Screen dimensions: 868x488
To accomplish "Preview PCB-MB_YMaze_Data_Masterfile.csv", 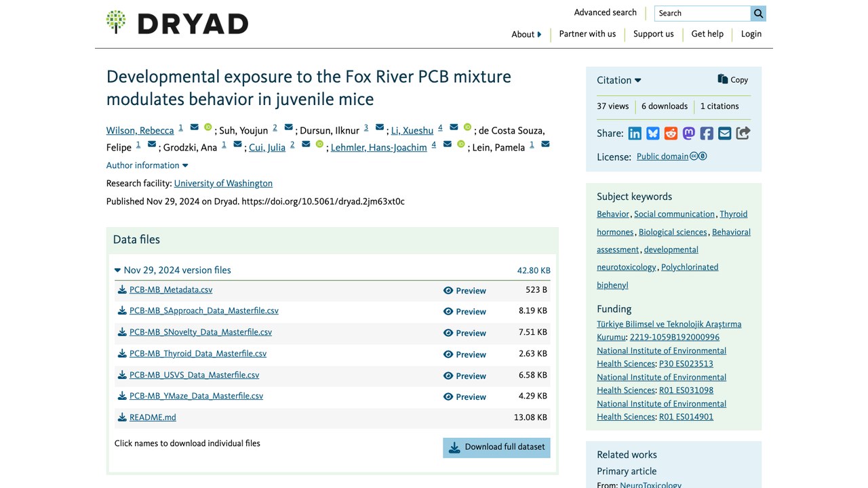I will coord(465,397).
